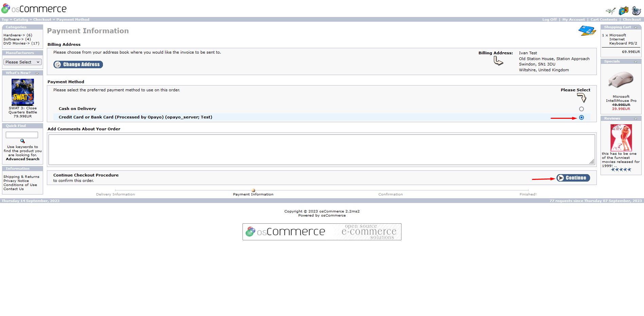
Task: Click Checkout link in header bar
Action: pyautogui.click(x=632, y=20)
